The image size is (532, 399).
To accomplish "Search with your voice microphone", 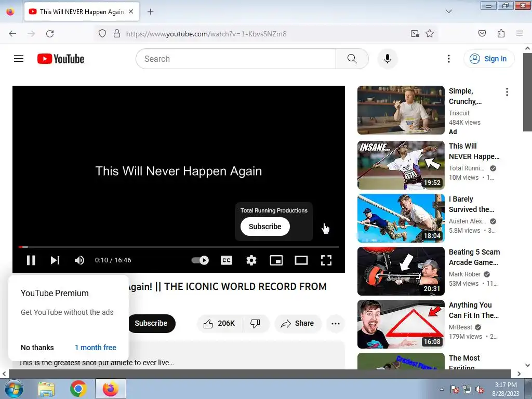I will (388, 59).
